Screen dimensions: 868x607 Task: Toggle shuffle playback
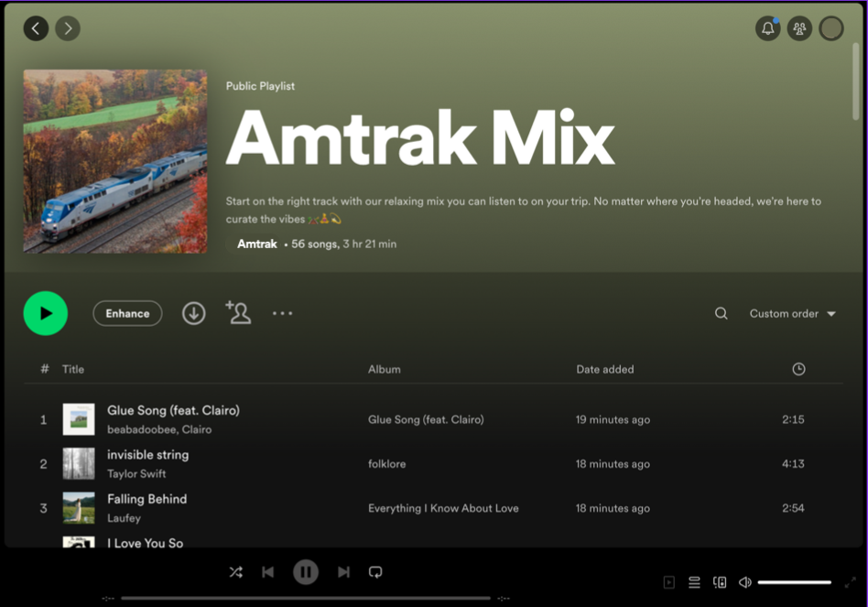(x=236, y=572)
